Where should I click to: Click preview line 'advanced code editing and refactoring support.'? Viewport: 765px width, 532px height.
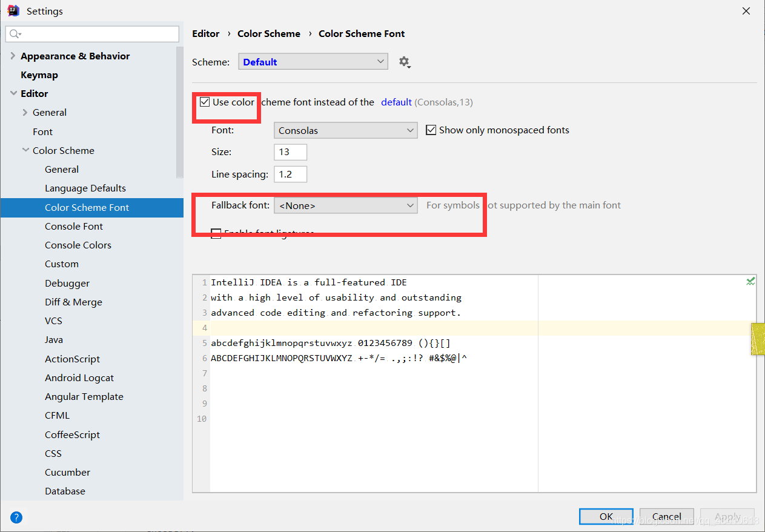(x=336, y=313)
